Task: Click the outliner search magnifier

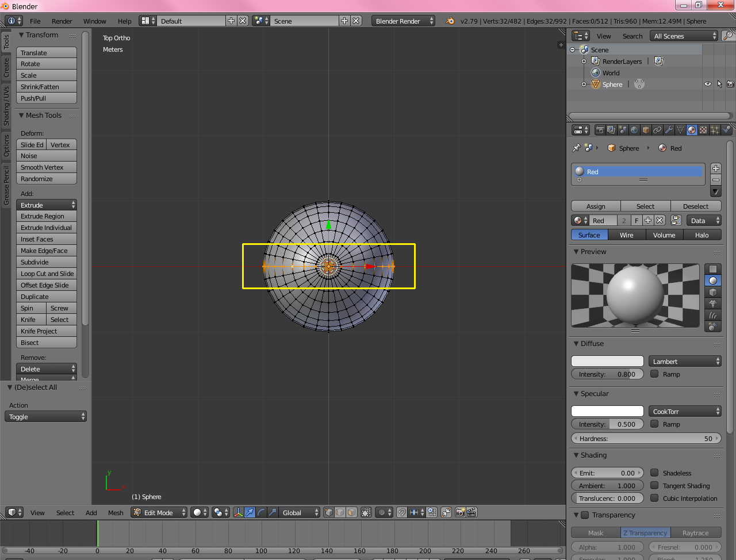Action: click(728, 36)
